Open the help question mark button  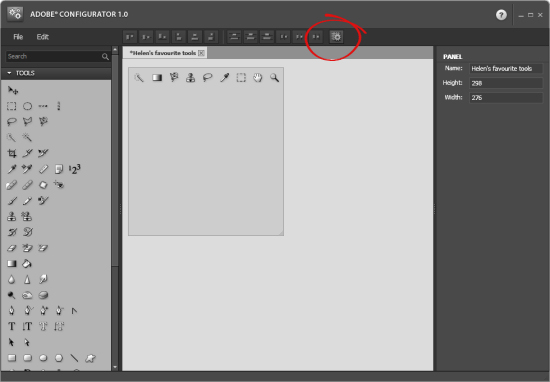click(501, 15)
